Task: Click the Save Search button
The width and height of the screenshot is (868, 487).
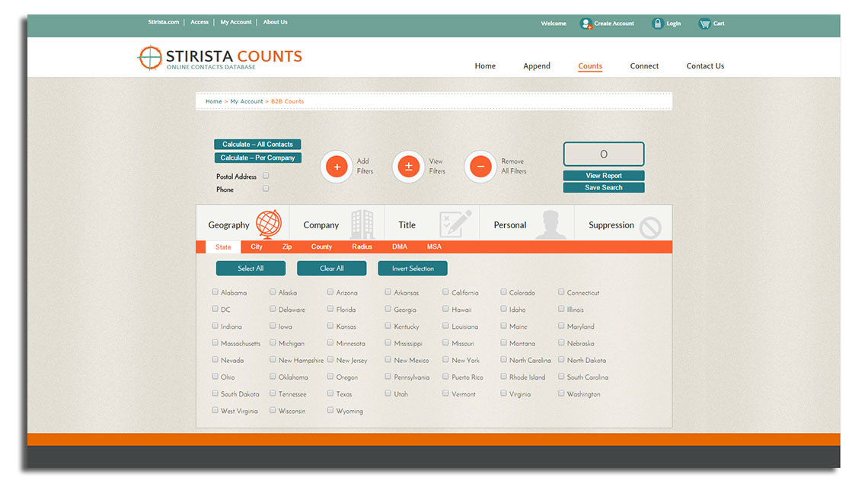Action: tap(603, 188)
